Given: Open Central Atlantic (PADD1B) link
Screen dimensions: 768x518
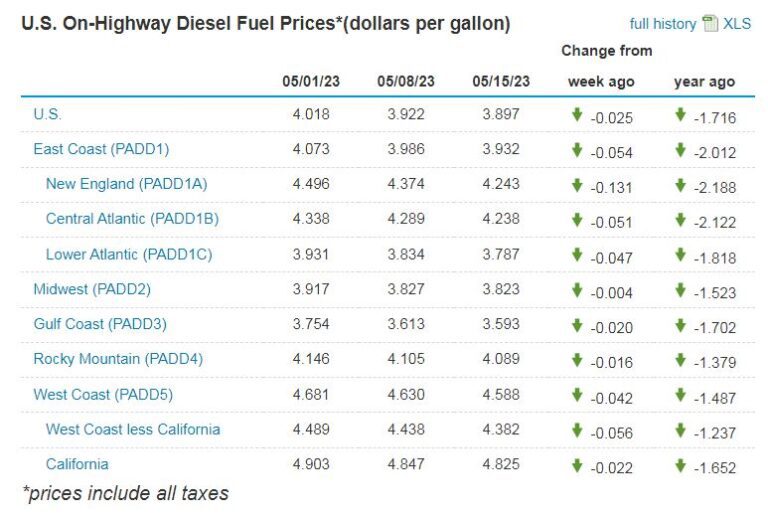Looking at the screenshot, I should click(132, 219).
